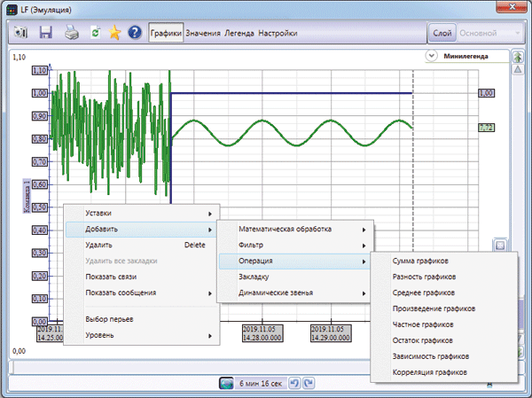Click the 14.29.00.000 time axis label
532x398 pixels.
pos(331,333)
